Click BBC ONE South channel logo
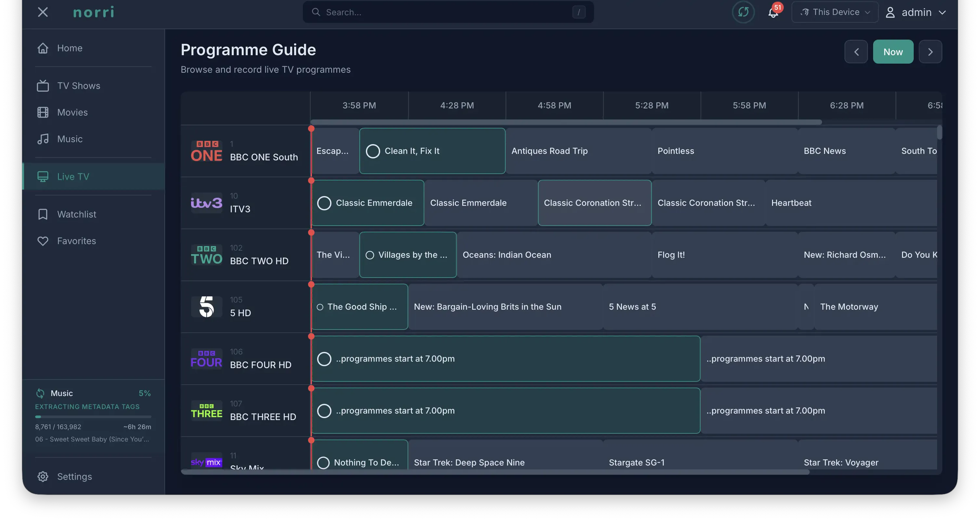Viewport: 980px width, 522px height. point(206,151)
